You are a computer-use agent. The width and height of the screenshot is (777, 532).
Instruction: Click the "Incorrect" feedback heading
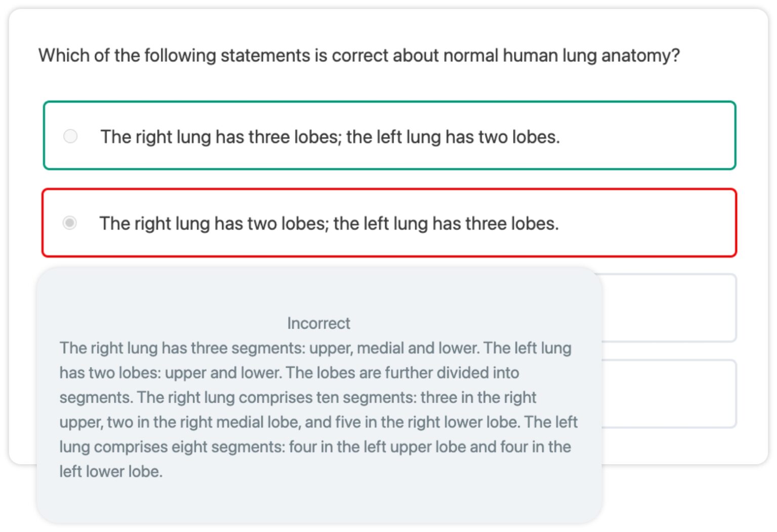[x=319, y=323]
